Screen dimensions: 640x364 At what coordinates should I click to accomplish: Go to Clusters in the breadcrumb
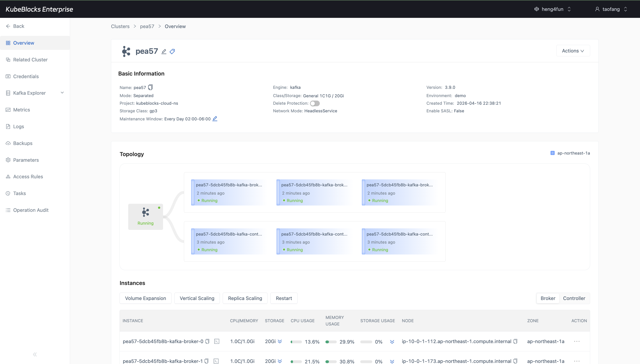tap(120, 27)
